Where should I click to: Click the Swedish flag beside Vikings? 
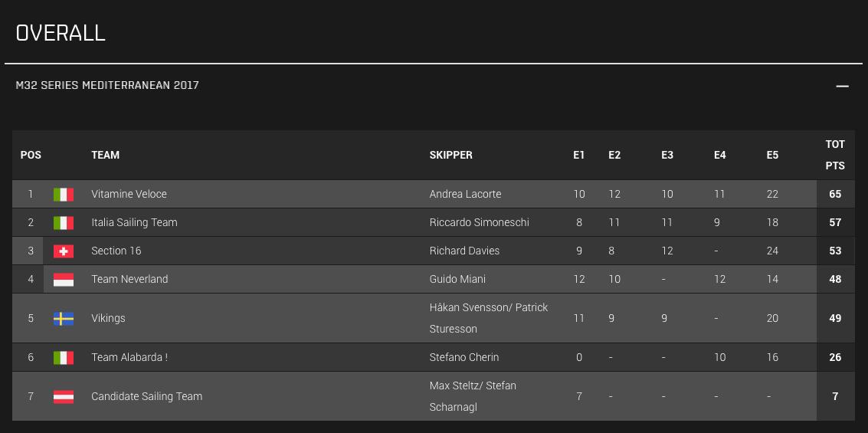(64, 318)
